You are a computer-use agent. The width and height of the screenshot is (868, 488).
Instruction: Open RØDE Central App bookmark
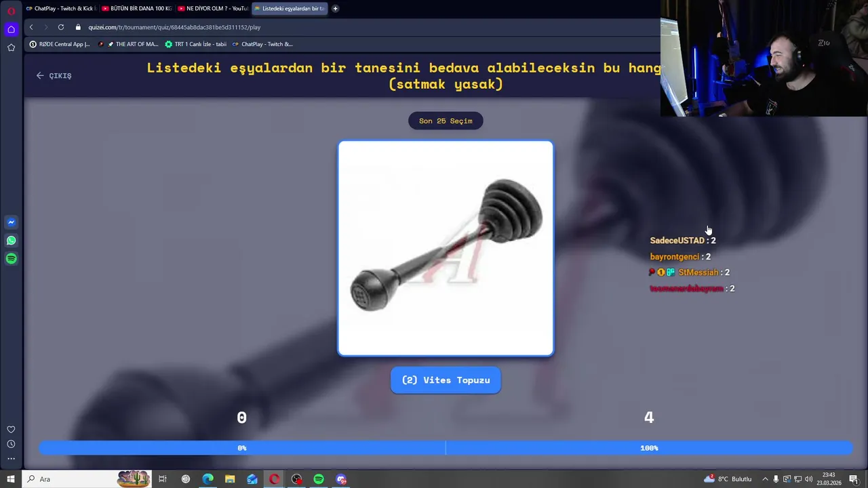(x=60, y=44)
